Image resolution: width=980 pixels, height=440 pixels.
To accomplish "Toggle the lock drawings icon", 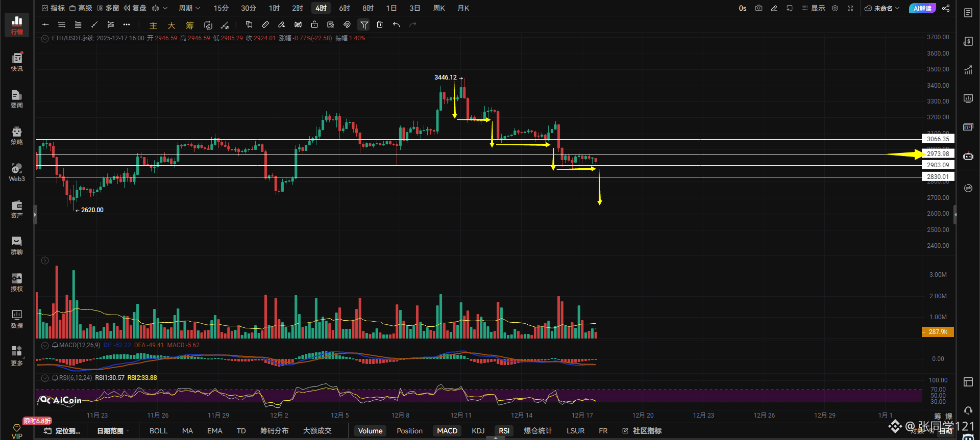I will click(314, 24).
